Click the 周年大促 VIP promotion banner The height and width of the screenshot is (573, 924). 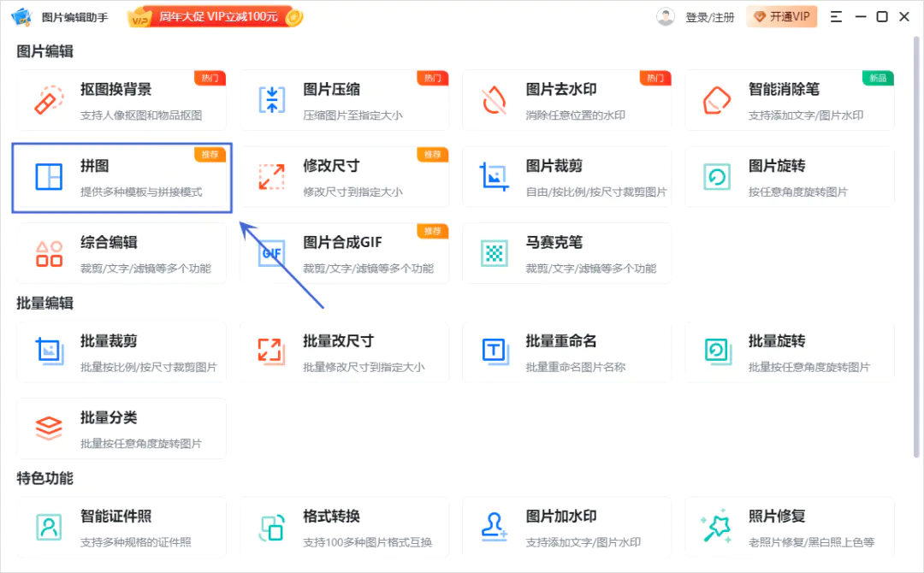(x=215, y=17)
